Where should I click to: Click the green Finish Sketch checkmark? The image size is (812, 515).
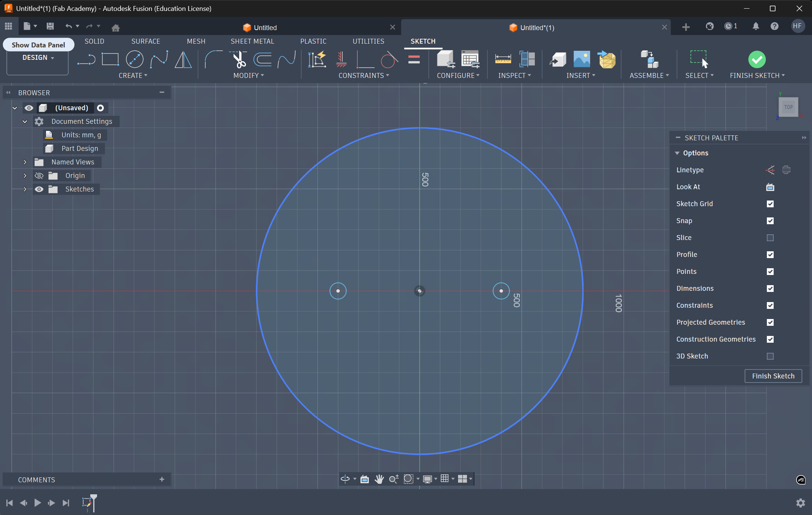(757, 59)
